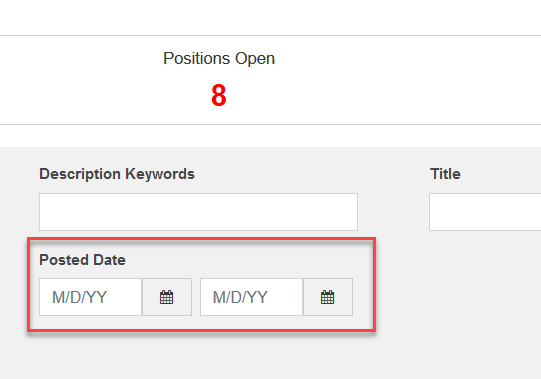This screenshot has height=379, width=541.
Task: Open the second Posted Date calendar picker
Action: click(328, 297)
